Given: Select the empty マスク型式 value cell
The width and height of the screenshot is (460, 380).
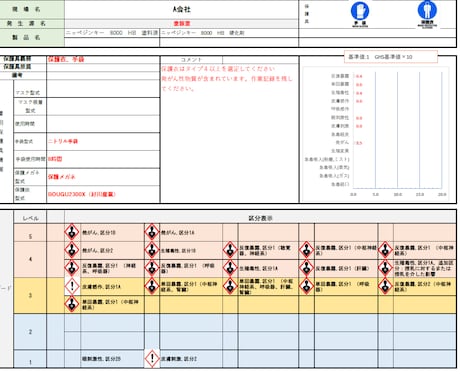Looking at the screenshot, I should (103, 89).
